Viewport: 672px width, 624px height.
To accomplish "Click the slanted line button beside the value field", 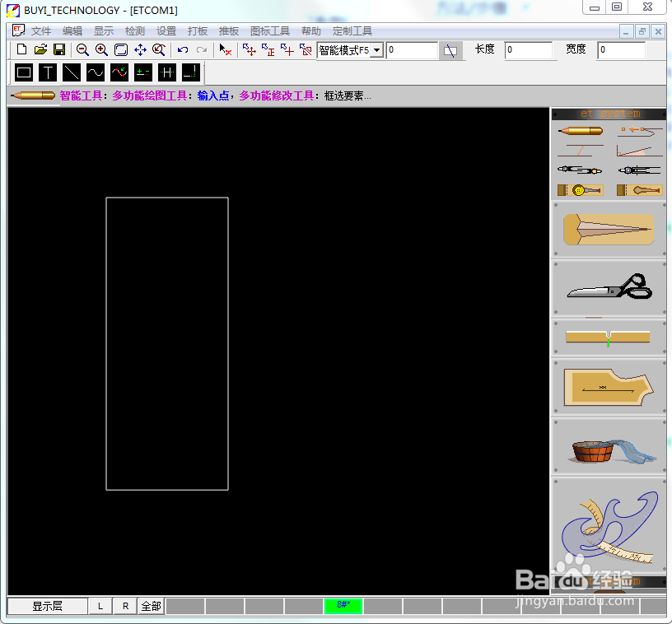I will (x=450, y=51).
